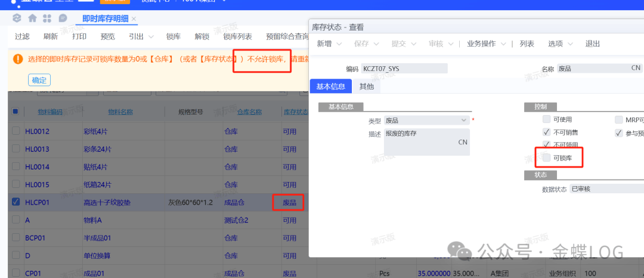Click the chat message bubble icon
This screenshot has height=278, width=644.
[63, 18]
